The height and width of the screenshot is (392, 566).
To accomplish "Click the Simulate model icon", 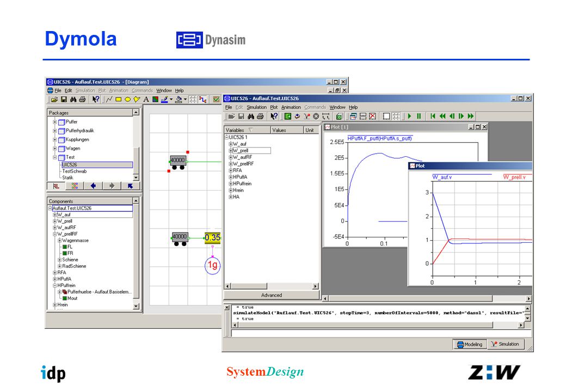I will (306, 116).
